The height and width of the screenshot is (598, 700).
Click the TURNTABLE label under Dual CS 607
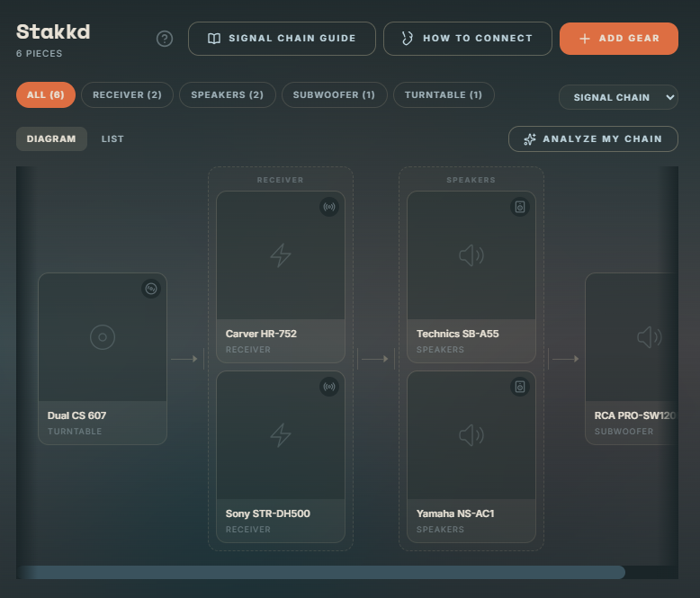tap(75, 432)
